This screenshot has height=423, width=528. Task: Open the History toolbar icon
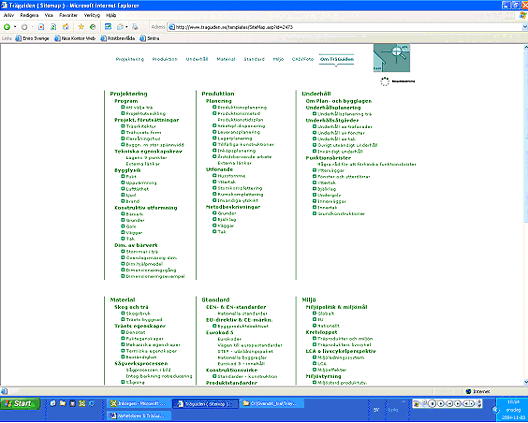pos(93,27)
